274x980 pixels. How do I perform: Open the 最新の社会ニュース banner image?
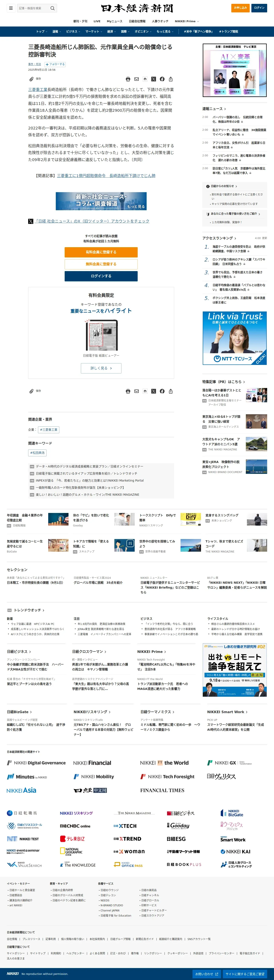point(101,201)
